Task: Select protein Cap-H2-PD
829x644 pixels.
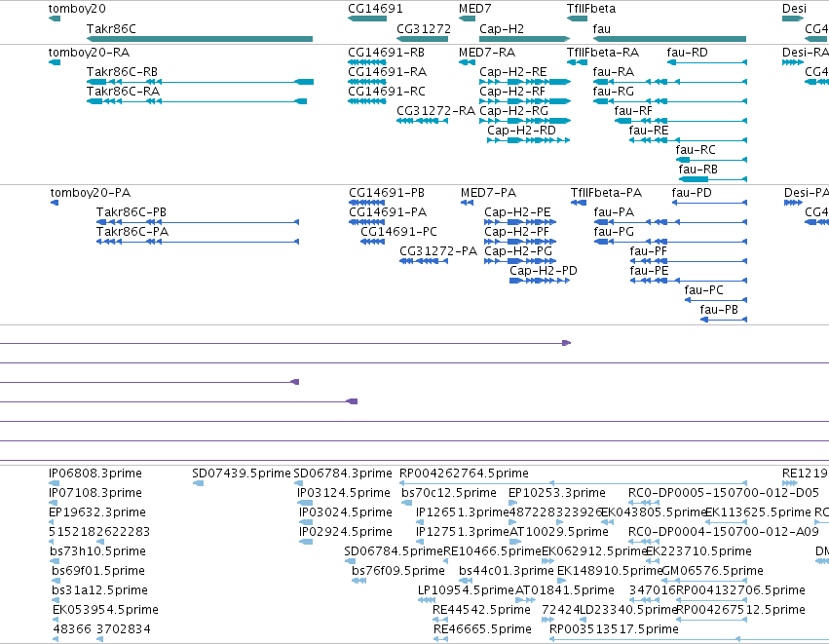Action: click(x=540, y=281)
